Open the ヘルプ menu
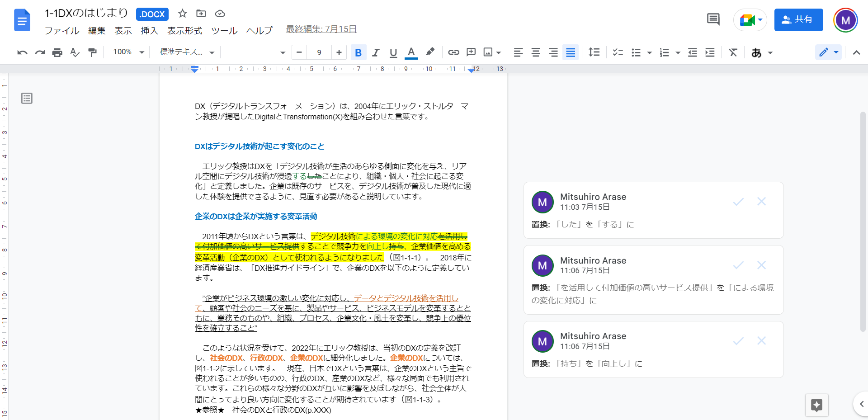This screenshot has width=868, height=420. point(259,30)
